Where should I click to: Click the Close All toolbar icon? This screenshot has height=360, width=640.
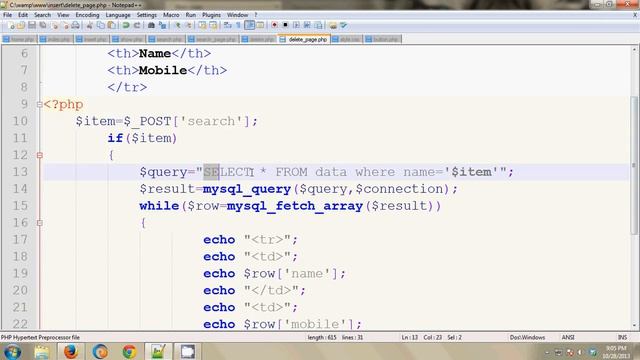click(x=65, y=25)
